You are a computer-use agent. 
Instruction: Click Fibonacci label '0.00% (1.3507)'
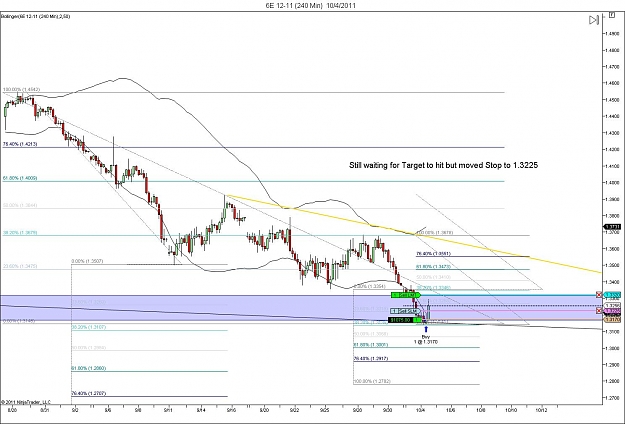[x=87, y=261]
